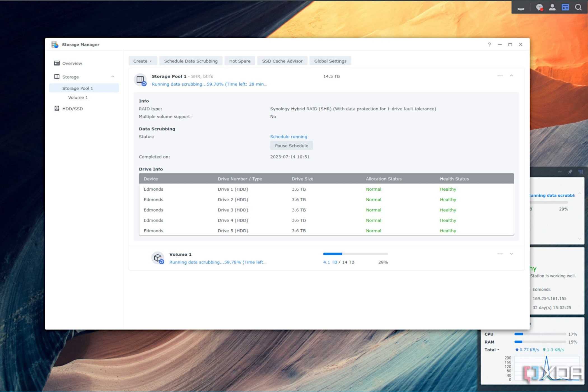Open Storage Pool 1 more options ellipsis

coord(500,76)
